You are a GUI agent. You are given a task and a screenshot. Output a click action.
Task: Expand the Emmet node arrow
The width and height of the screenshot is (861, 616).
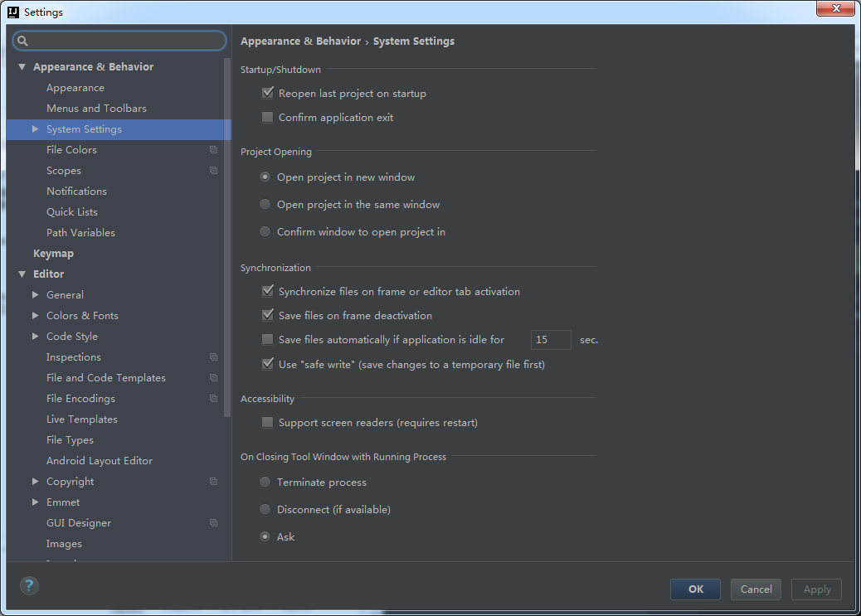[35, 502]
